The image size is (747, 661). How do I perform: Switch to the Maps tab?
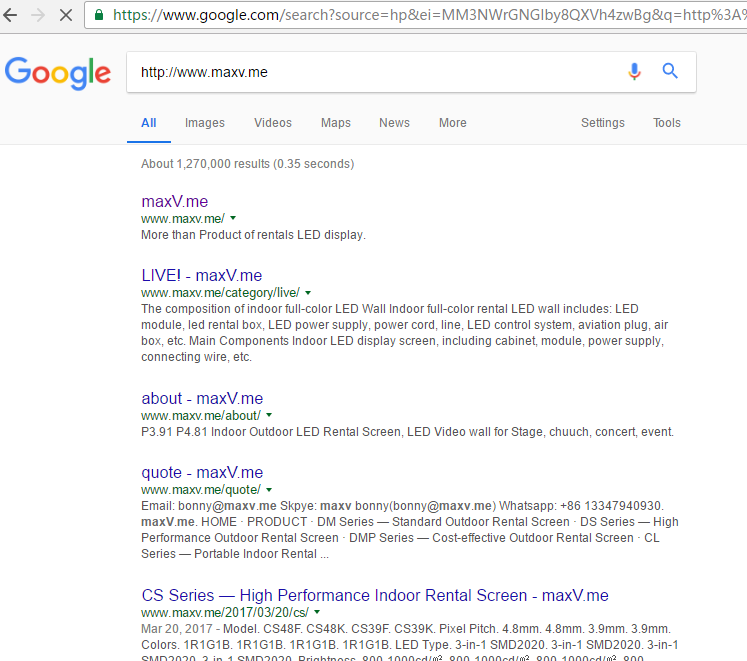[335, 123]
